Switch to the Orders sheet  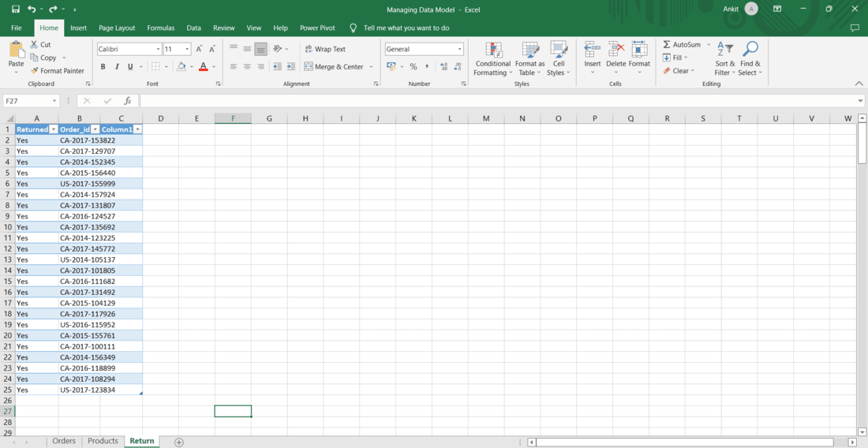pyautogui.click(x=64, y=441)
